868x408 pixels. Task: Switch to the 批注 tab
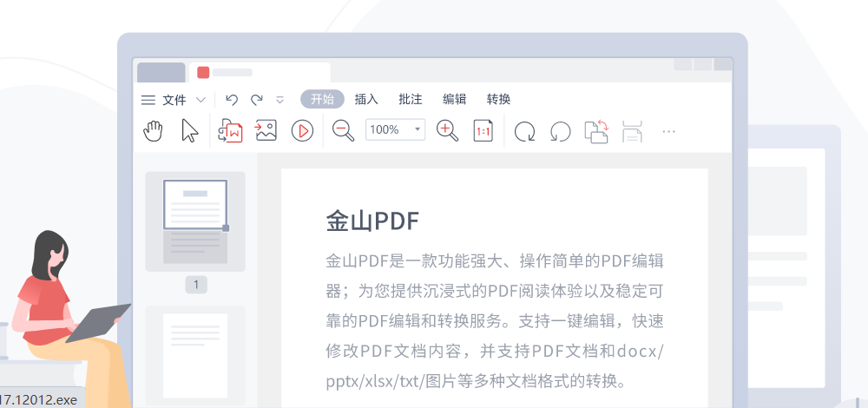411,100
